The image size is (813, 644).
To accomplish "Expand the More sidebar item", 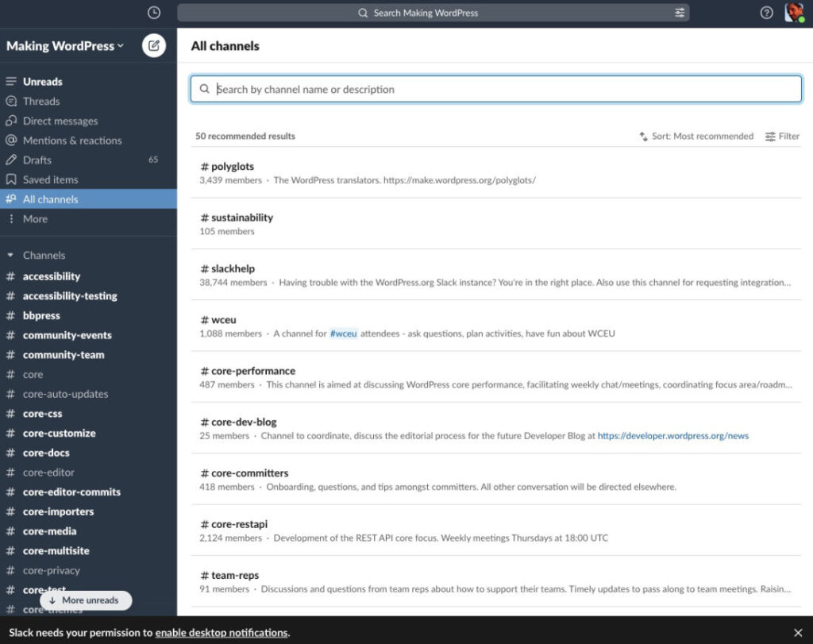I will click(34, 218).
